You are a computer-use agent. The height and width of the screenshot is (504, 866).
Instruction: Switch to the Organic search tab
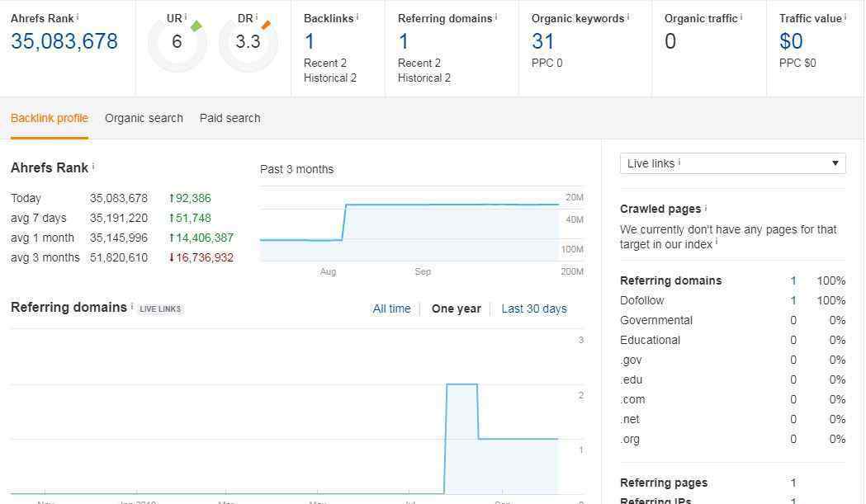144,118
